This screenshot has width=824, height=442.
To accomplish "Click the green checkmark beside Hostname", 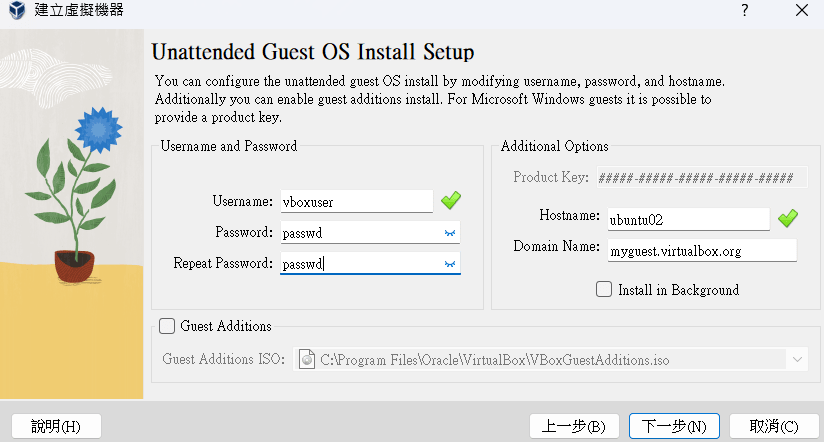I will [787, 217].
